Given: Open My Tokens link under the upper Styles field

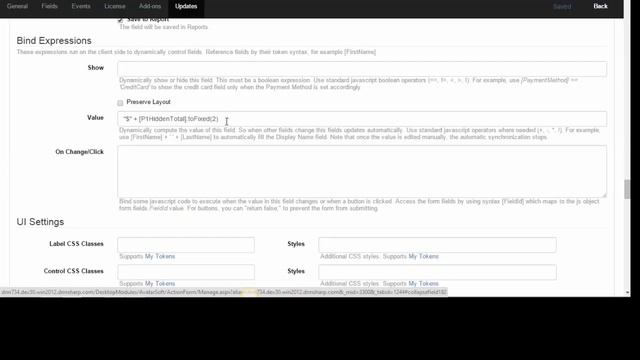Looking at the screenshot, I should point(423,256).
